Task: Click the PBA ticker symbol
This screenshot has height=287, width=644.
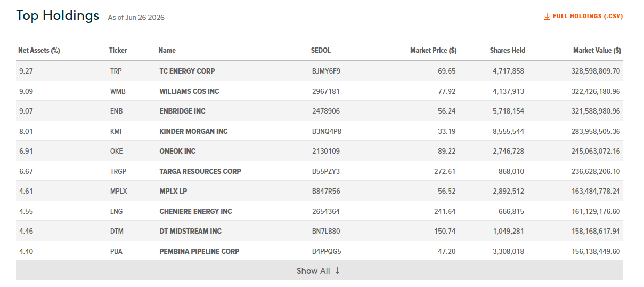Action: [x=116, y=251]
